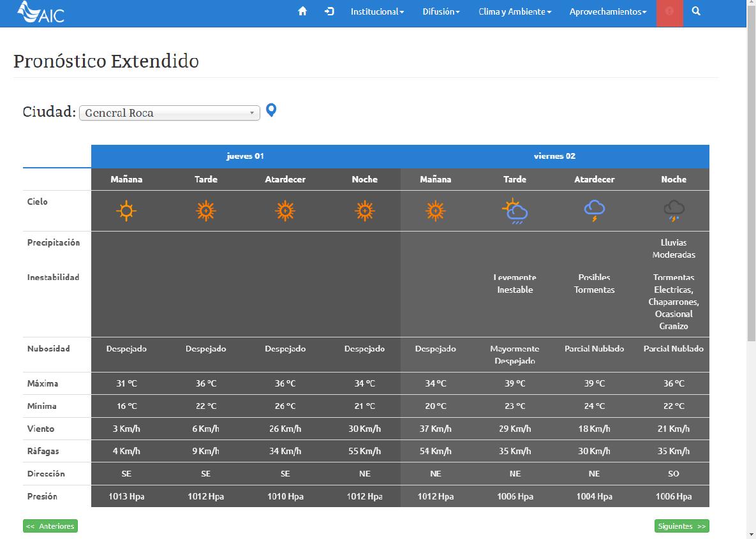The image size is (756, 539).
Task: Click the AIC logo
Action: pyautogui.click(x=41, y=12)
